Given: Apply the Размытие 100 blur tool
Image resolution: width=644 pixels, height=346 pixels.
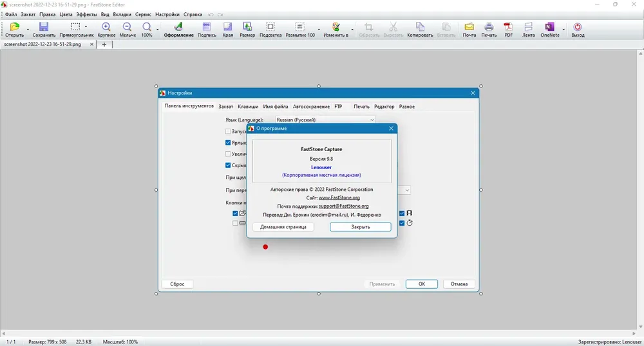Looking at the screenshot, I should click(x=300, y=27).
